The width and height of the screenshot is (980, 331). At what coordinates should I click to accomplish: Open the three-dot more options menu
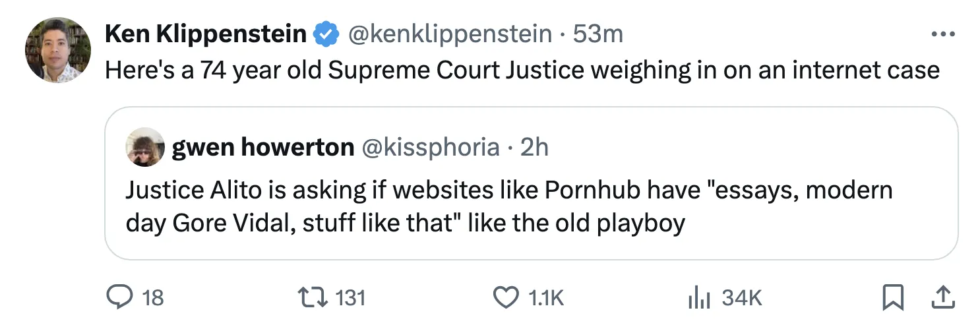pyautogui.click(x=942, y=34)
